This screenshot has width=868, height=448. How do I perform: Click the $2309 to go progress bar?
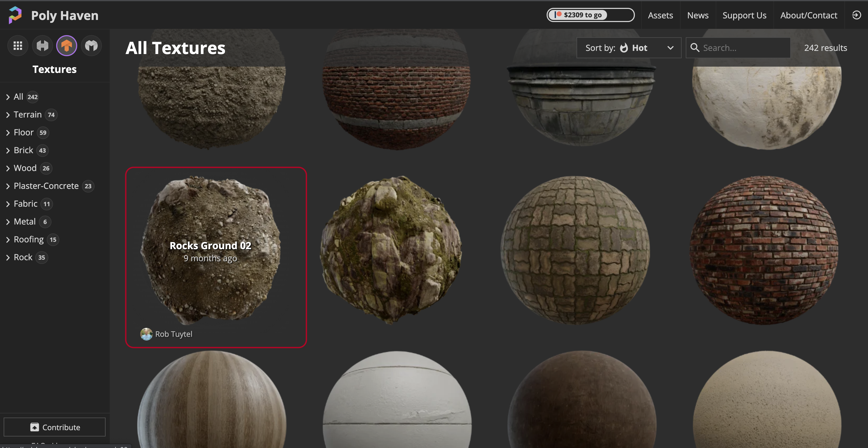590,15
